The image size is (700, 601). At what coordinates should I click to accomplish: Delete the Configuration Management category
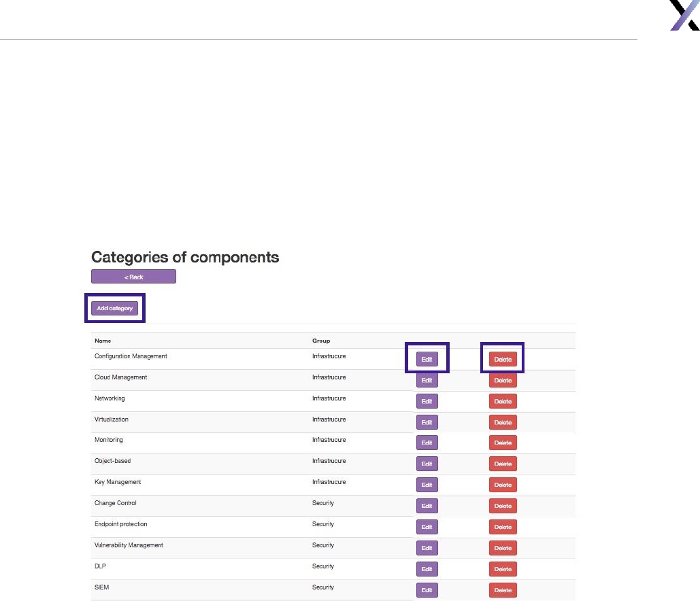503,359
